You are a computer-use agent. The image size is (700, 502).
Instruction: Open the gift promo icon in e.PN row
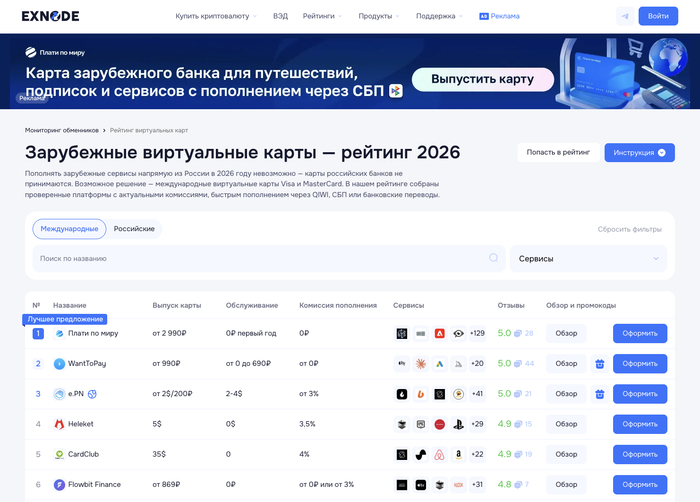[600, 394]
